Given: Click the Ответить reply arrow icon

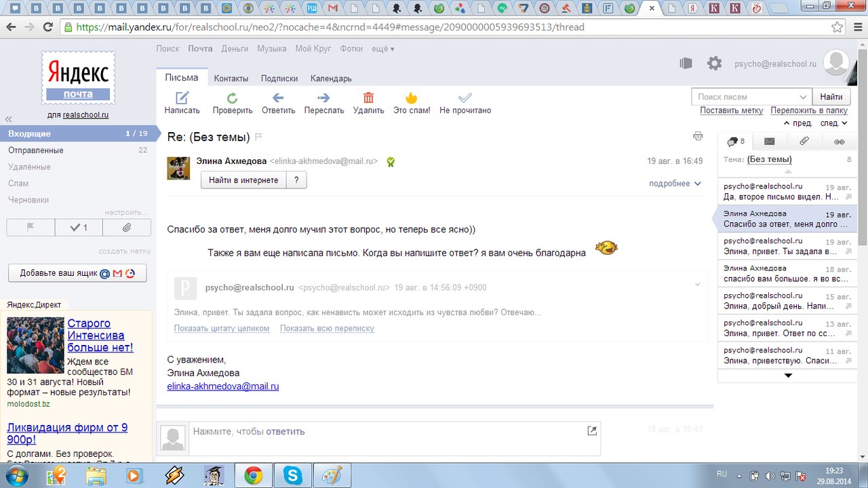Looking at the screenshot, I should pos(278,98).
